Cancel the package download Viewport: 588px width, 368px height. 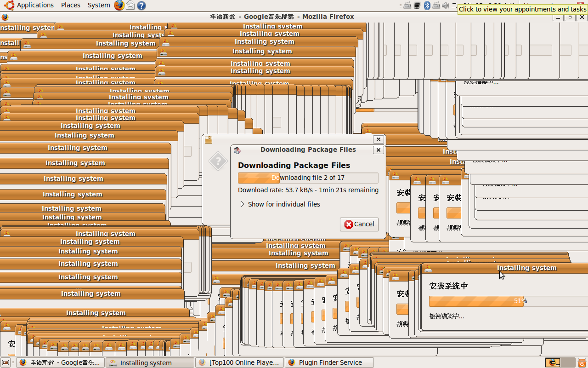click(x=359, y=224)
